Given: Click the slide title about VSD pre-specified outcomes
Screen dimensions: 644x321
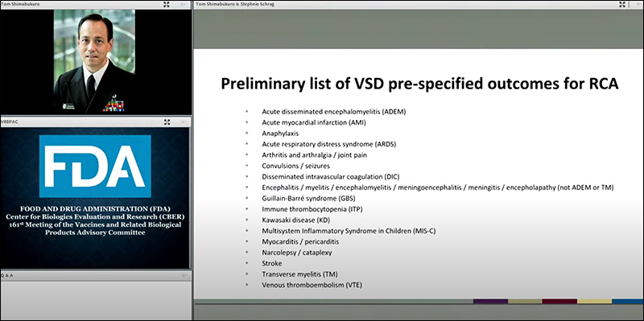Looking at the screenshot, I should click(x=419, y=84).
